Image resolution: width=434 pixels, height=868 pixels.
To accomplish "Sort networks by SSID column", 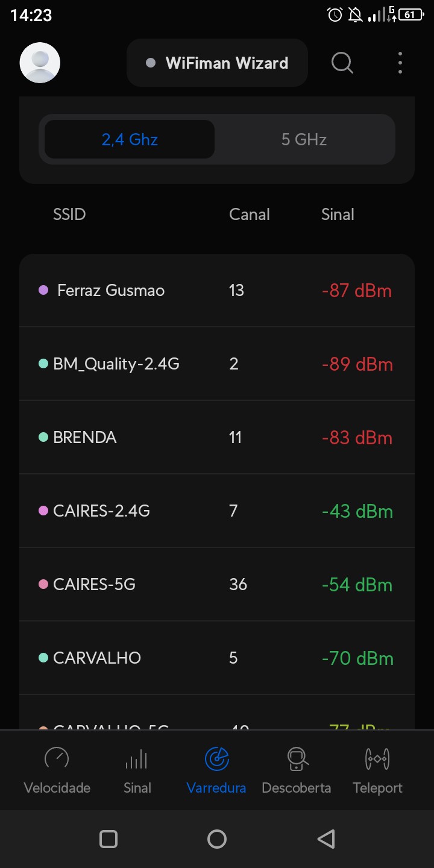I will click(x=69, y=215).
